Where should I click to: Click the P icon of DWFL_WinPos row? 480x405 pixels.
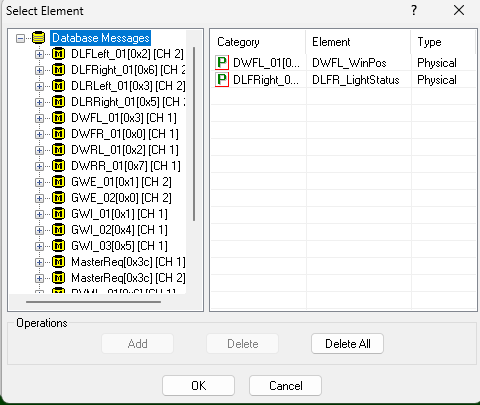click(222, 63)
